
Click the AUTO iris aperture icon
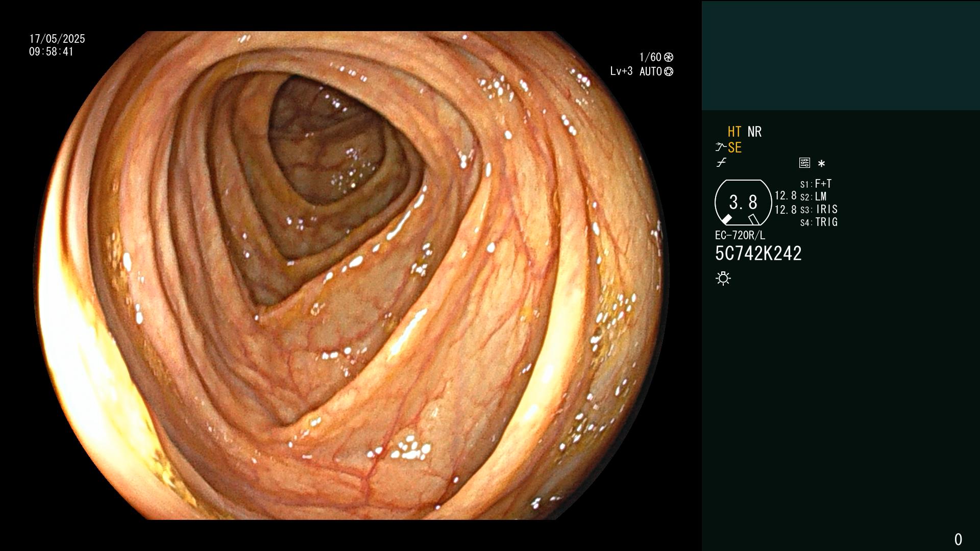click(x=669, y=71)
